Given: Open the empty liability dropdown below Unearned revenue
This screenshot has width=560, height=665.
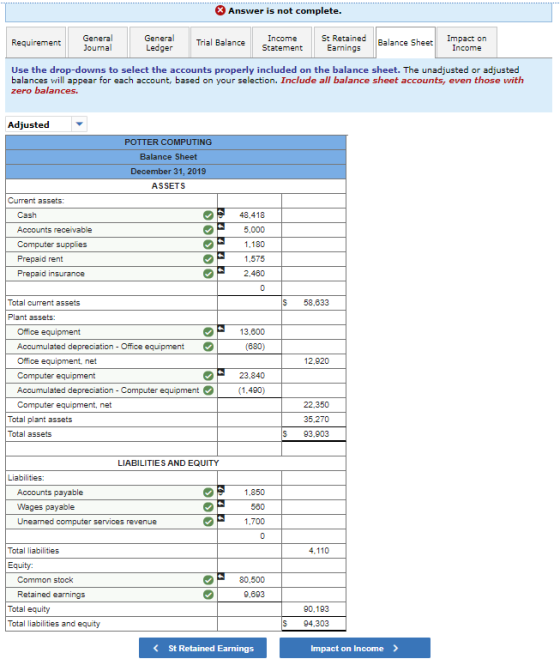Looking at the screenshot, I should click(x=112, y=536).
